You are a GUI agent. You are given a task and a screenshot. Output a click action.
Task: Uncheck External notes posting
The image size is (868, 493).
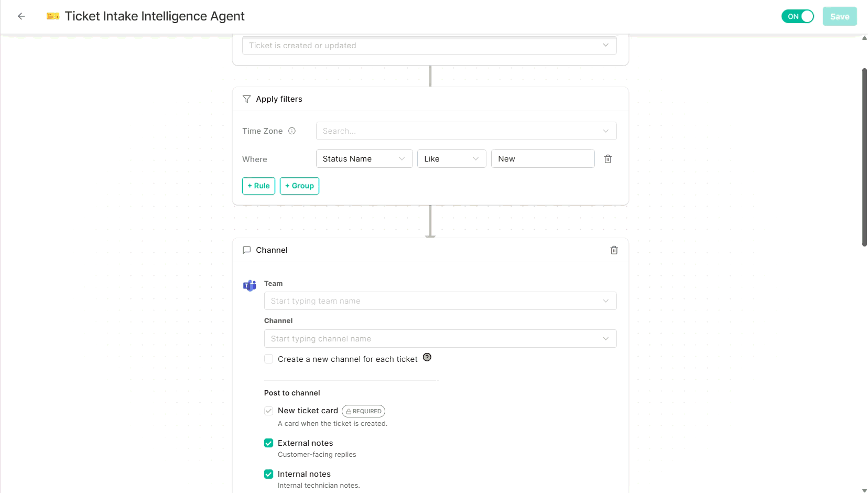[x=269, y=443]
